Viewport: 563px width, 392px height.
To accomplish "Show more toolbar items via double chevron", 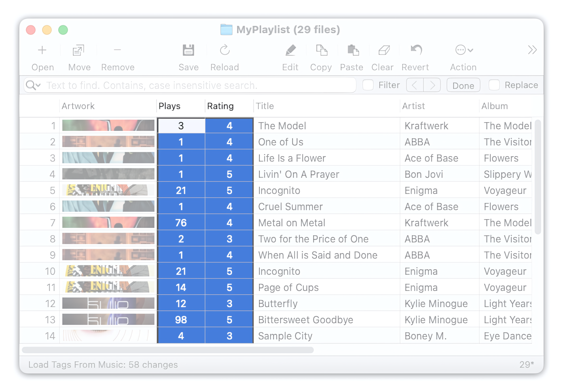I will 532,50.
